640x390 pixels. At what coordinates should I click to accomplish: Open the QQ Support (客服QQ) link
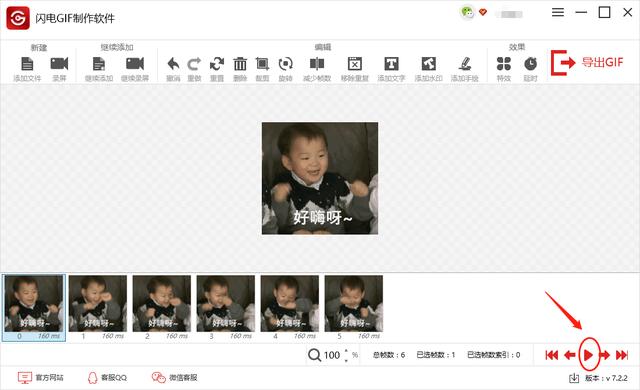tap(107, 378)
